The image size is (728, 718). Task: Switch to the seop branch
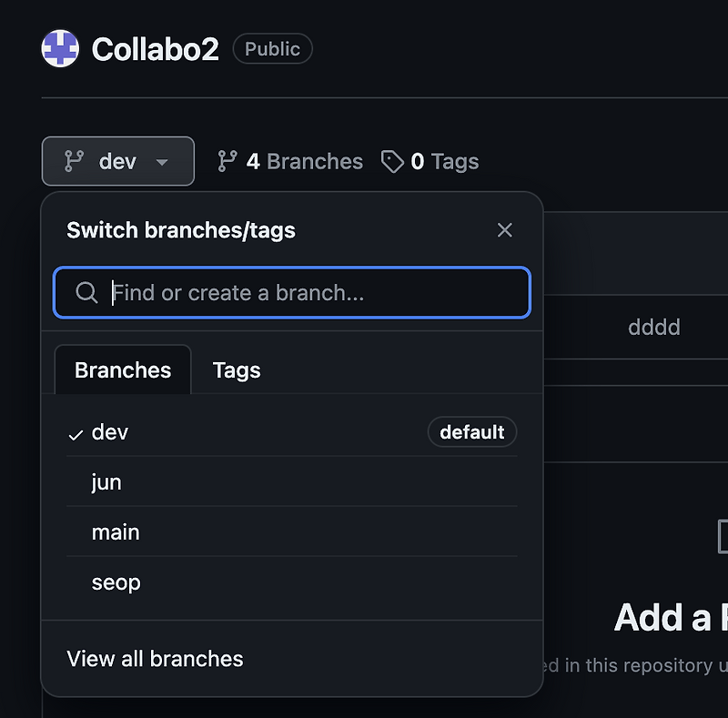(x=116, y=582)
